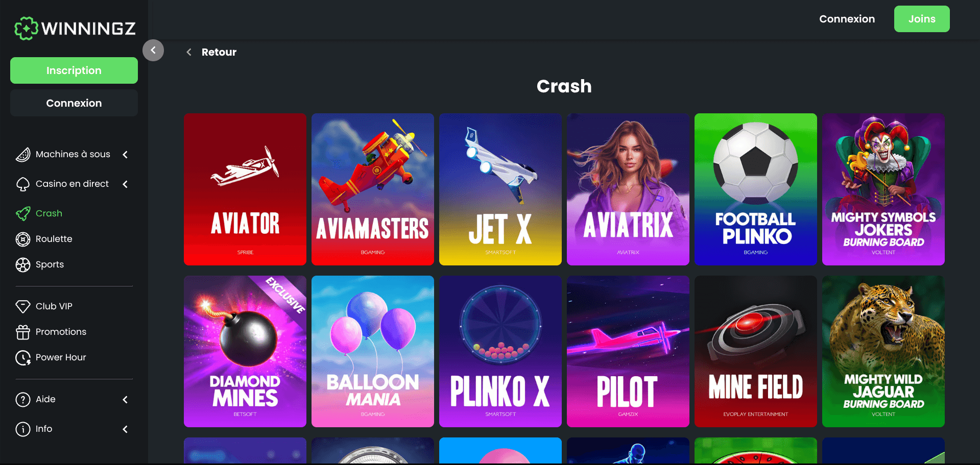Expand the Aide section chevron

coord(125,399)
